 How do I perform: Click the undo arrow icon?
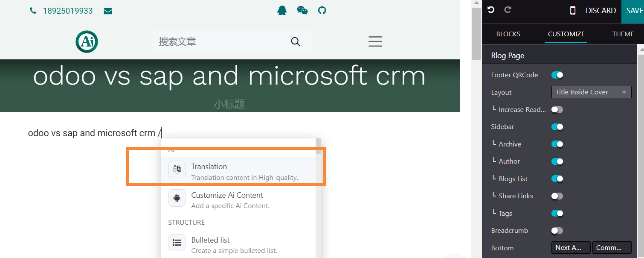click(491, 10)
